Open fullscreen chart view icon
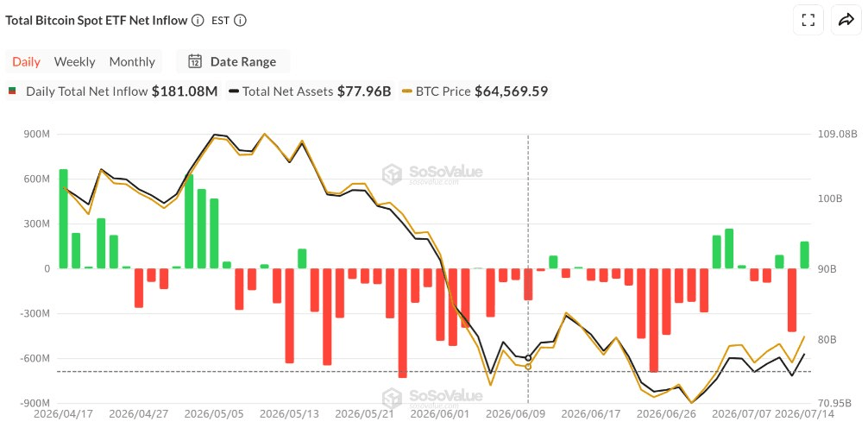 click(x=808, y=21)
